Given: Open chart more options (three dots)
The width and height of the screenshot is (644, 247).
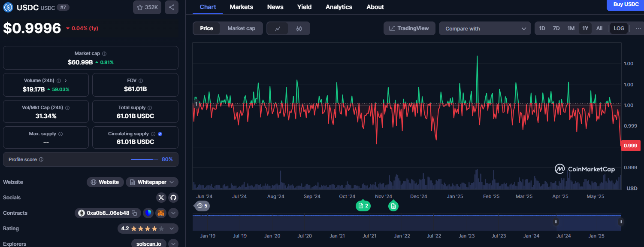Looking at the screenshot, I should [638, 28].
